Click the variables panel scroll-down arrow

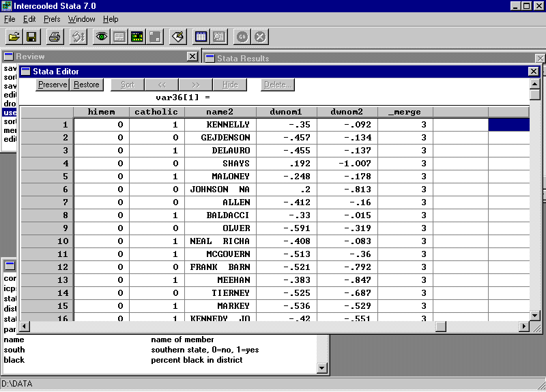pyautogui.click(x=323, y=369)
